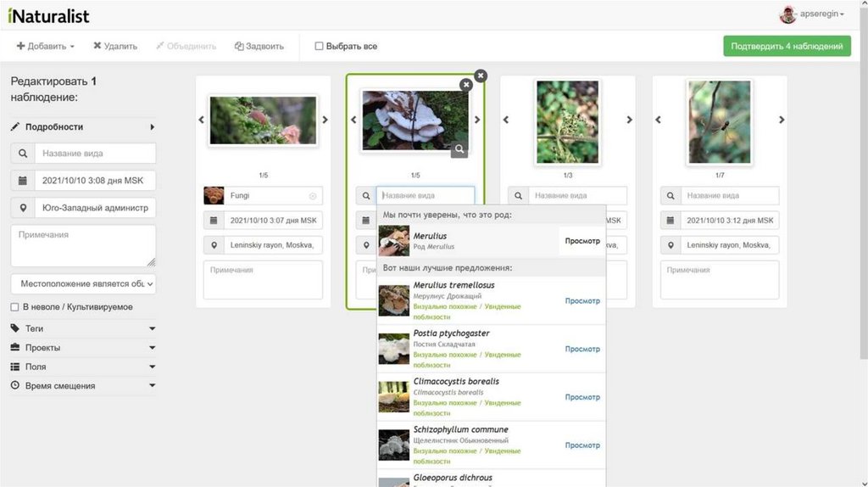Image resolution: width=868 pixels, height=487 pixels.
Task: Zoom the white fungus photo
Action: (459, 149)
